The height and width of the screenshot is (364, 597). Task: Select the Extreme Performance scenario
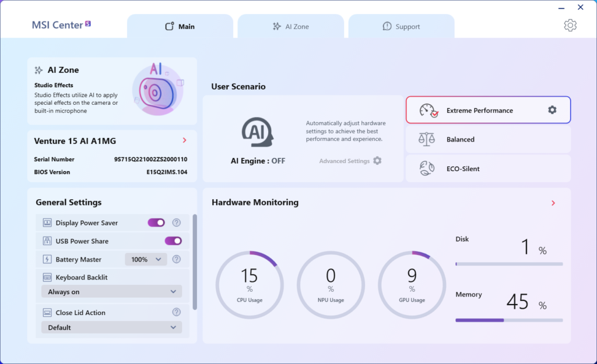tap(488, 110)
